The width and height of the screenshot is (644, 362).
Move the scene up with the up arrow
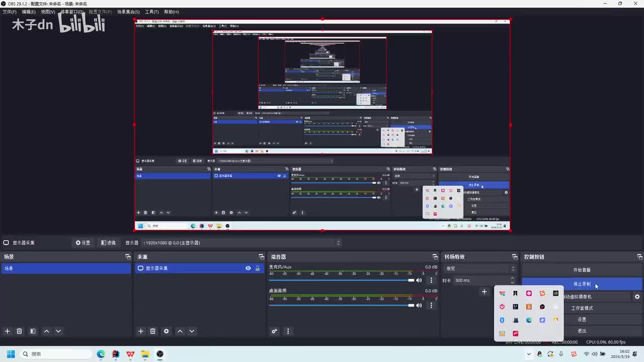pyautogui.click(x=46, y=331)
